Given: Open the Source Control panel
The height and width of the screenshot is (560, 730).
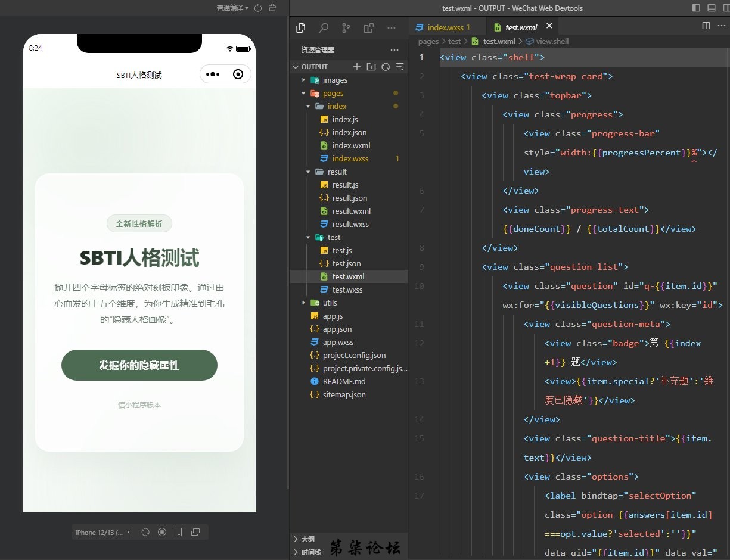Looking at the screenshot, I should [346, 28].
